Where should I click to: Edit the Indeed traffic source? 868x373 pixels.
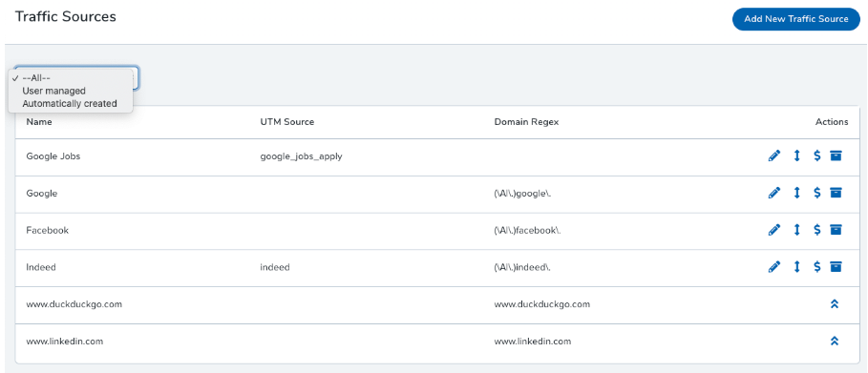tap(774, 267)
